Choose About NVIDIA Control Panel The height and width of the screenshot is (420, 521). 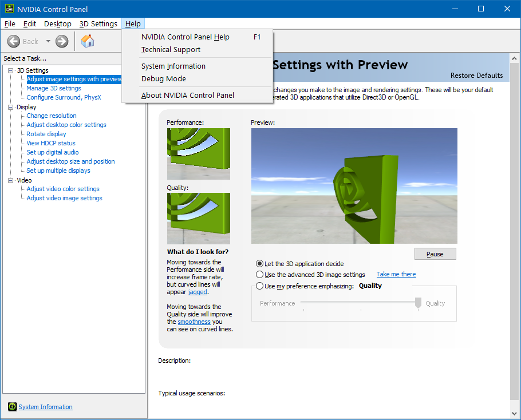click(198, 96)
